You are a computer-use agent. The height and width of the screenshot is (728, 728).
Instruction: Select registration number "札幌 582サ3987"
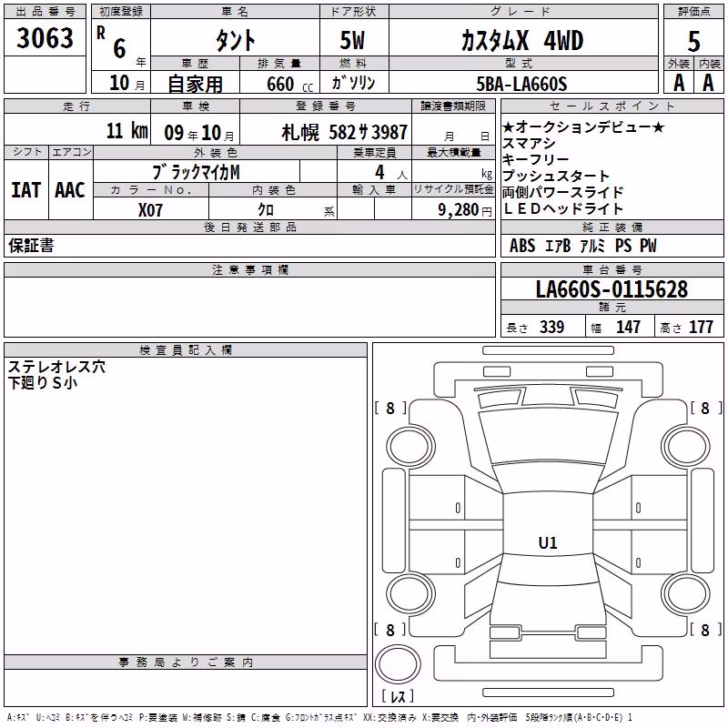click(x=345, y=132)
